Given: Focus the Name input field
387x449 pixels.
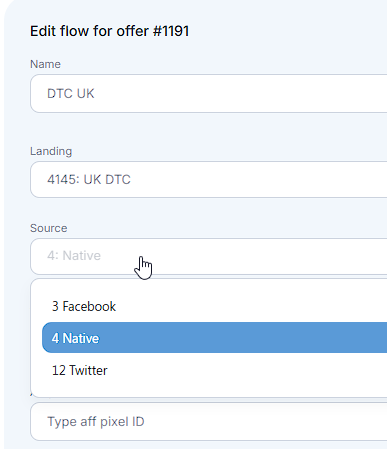Looking at the screenshot, I should coord(209,94).
